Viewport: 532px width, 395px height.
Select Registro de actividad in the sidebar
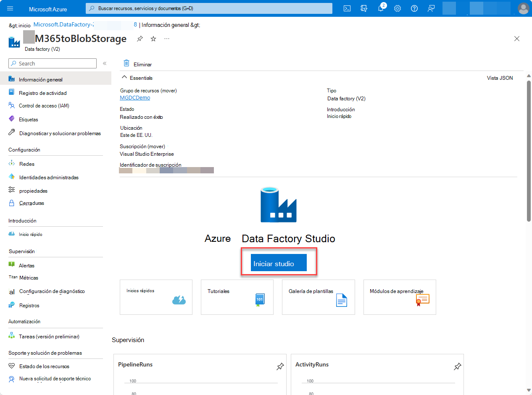tap(43, 92)
